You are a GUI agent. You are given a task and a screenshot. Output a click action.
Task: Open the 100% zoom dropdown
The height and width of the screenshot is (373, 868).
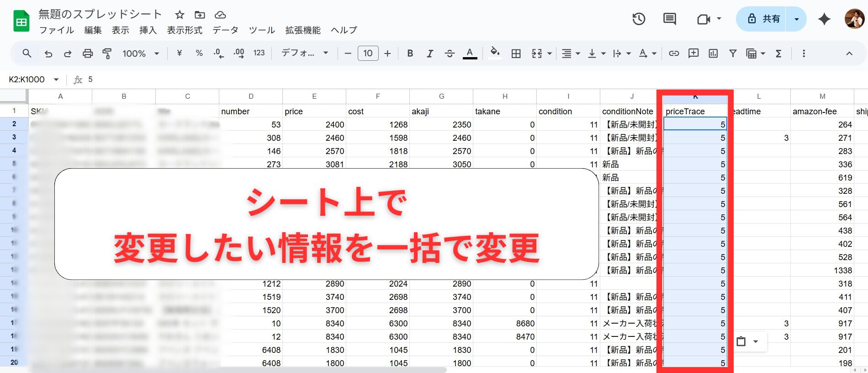click(140, 53)
